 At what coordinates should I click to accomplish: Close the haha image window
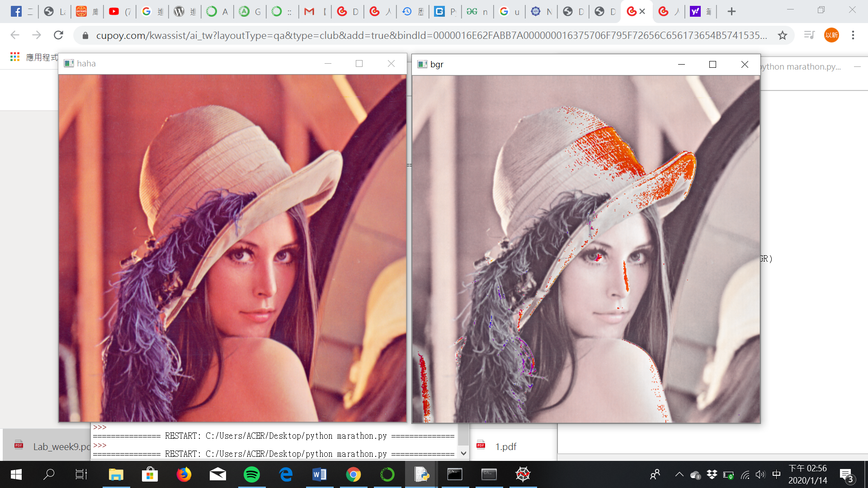[x=392, y=64]
